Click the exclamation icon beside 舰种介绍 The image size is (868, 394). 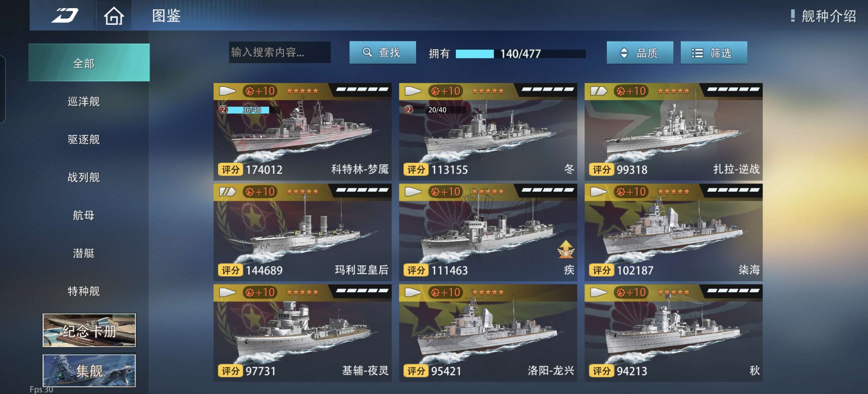click(x=792, y=15)
